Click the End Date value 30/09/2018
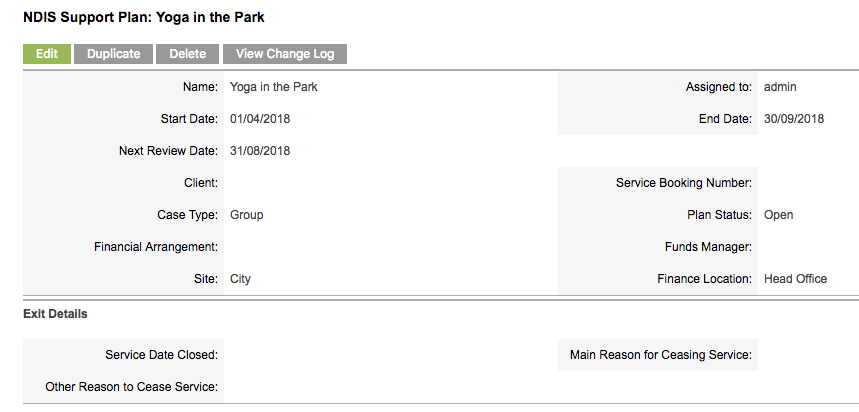Image resolution: width=859 pixels, height=412 pixels. [794, 119]
